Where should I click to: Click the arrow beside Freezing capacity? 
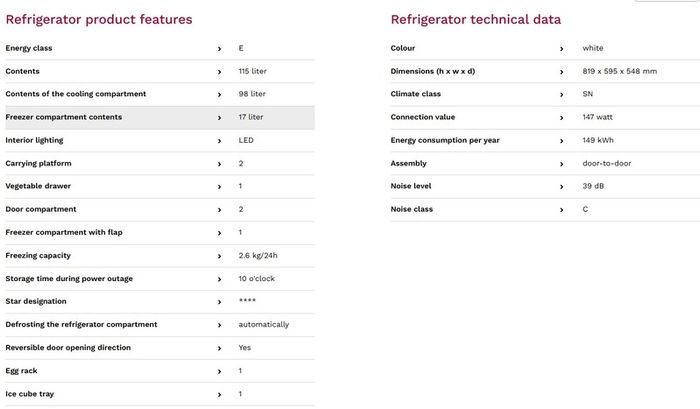click(x=219, y=256)
